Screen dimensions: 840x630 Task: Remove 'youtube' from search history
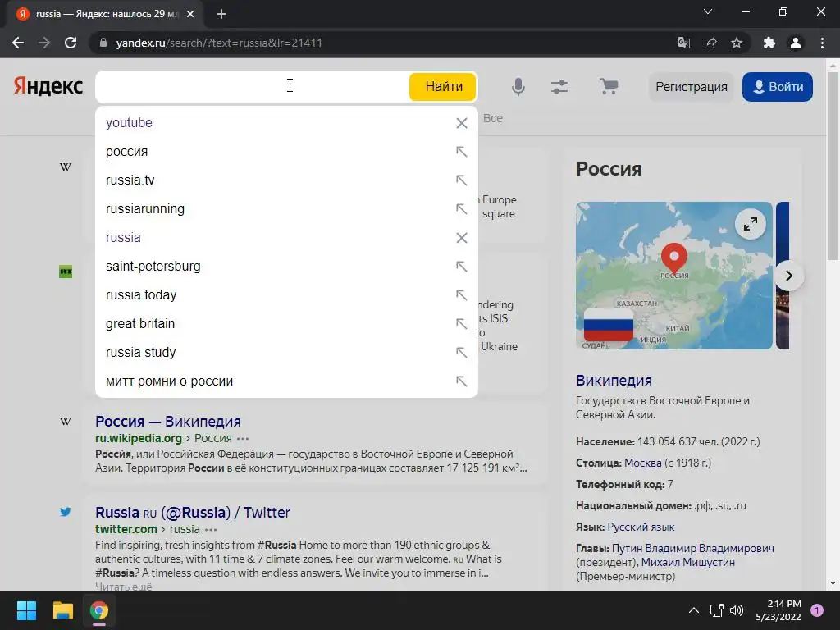point(462,123)
